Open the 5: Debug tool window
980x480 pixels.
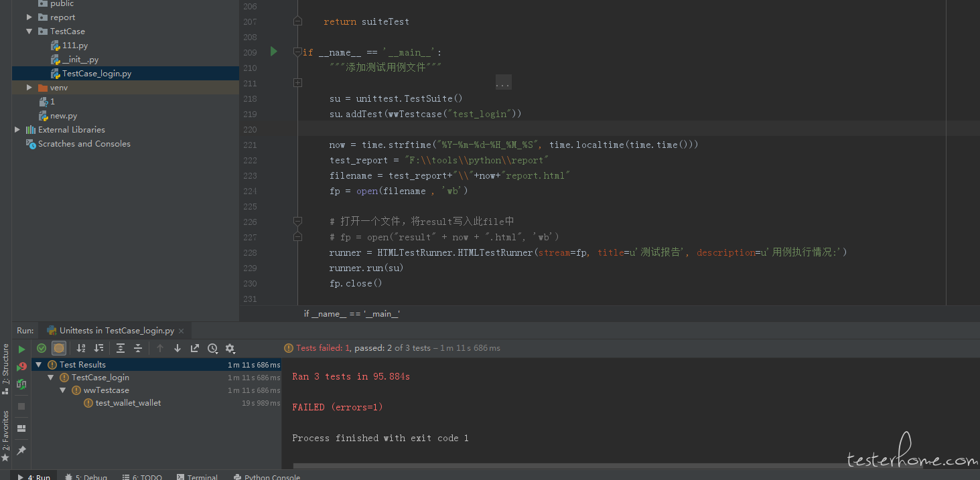coord(86,477)
